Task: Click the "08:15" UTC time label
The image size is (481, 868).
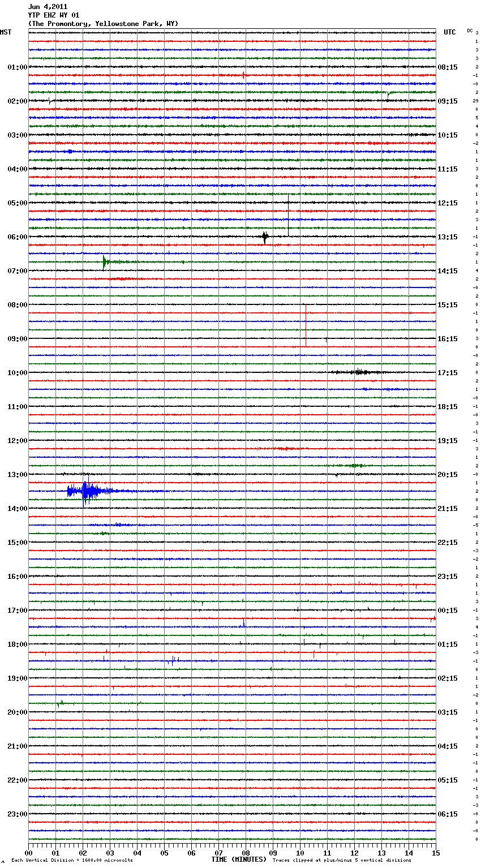Action: point(448,67)
